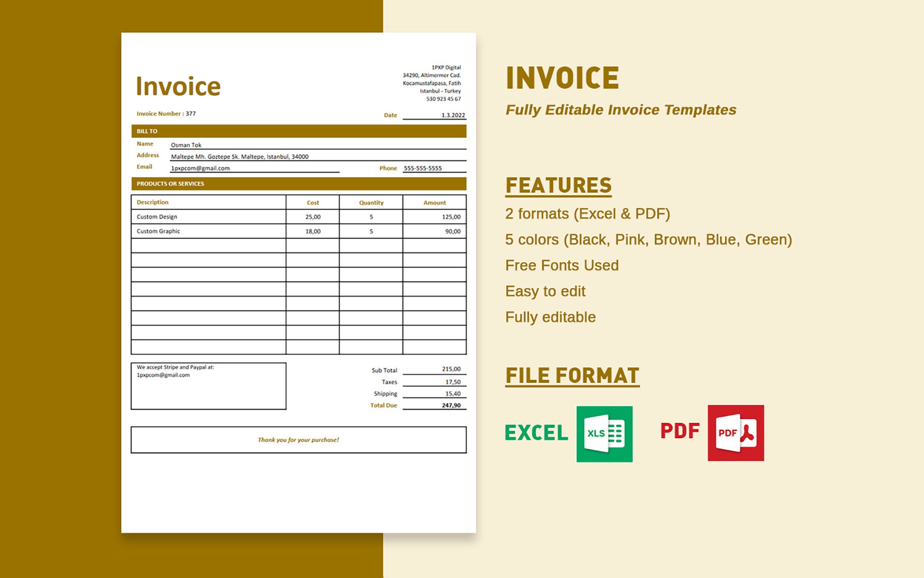This screenshot has width=924, height=578.
Task: Switch to the Amount column header
Action: [x=435, y=202]
